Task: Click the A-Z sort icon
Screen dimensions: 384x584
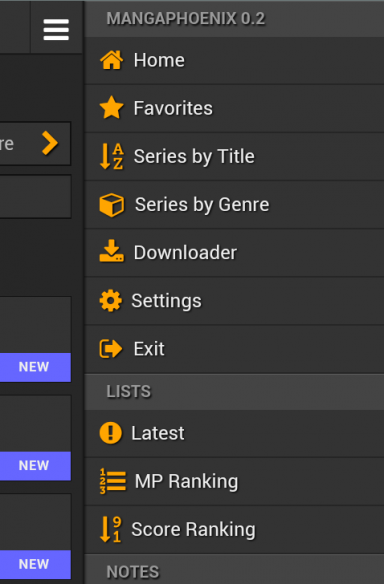Action: (x=111, y=156)
